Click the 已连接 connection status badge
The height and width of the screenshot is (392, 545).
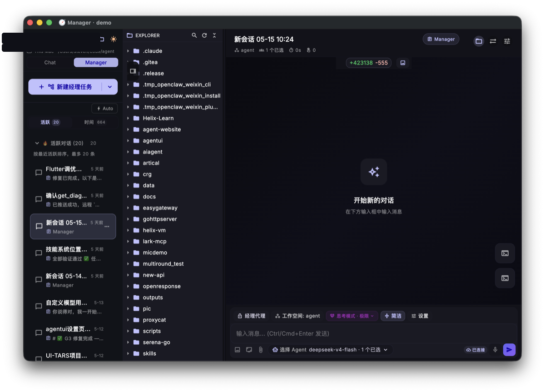pyautogui.click(x=476, y=350)
